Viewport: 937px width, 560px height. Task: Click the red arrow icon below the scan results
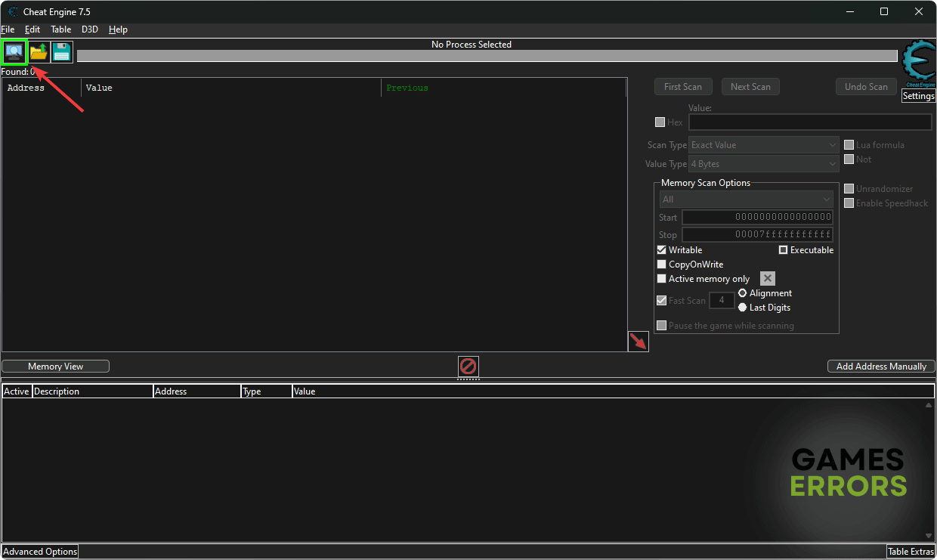coord(638,341)
